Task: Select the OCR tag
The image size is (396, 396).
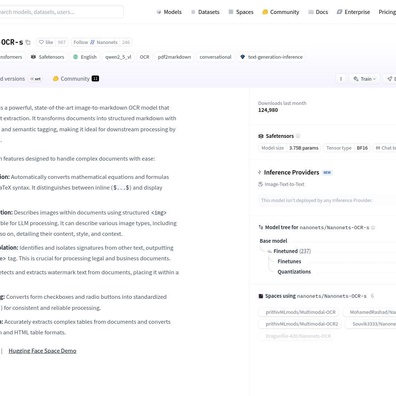Action: 144,57
